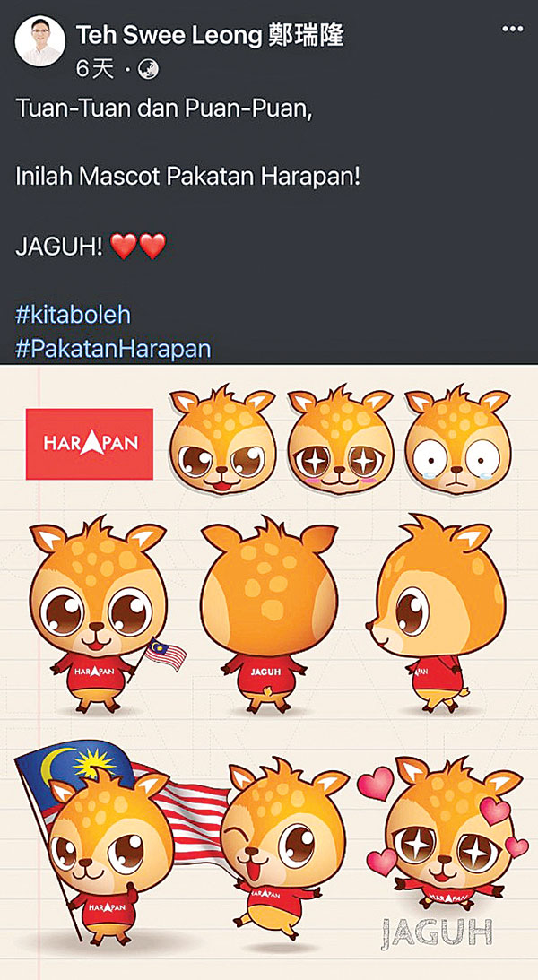The height and width of the screenshot is (980, 538).
Task: Select the starry-eyed blushing mascot face
Action: (340, 439)
